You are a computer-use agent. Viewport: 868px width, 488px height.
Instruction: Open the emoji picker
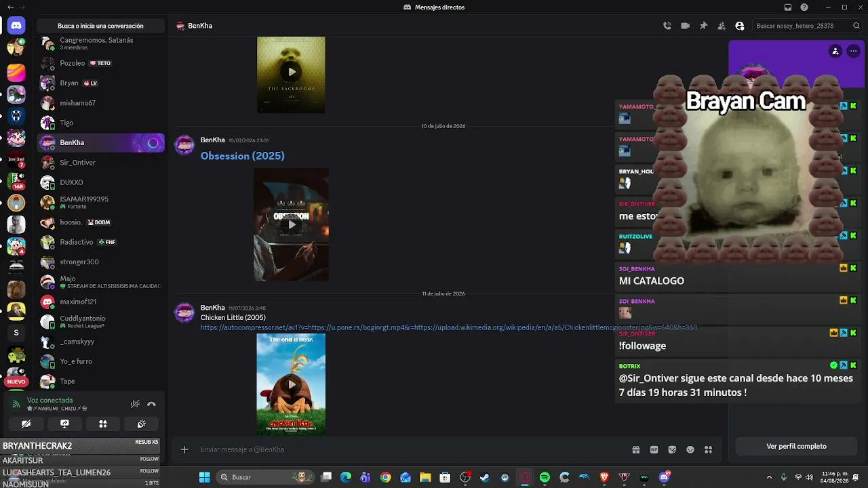click(690, 449)
